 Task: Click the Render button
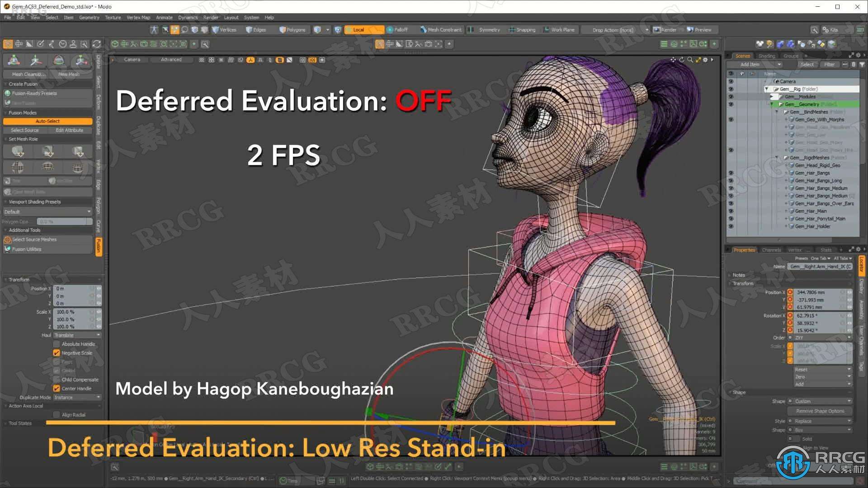(665, 30)
